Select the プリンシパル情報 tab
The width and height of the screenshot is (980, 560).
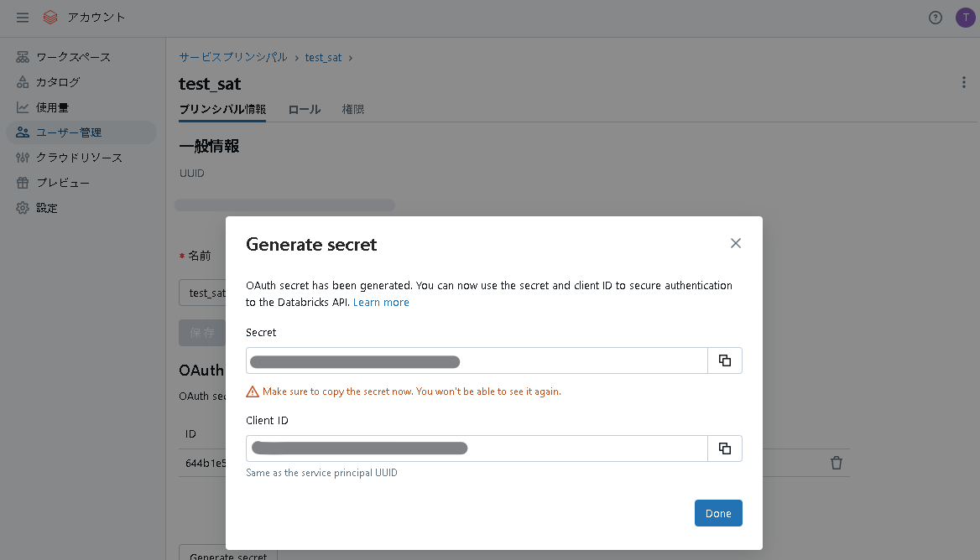coord(222,110)
